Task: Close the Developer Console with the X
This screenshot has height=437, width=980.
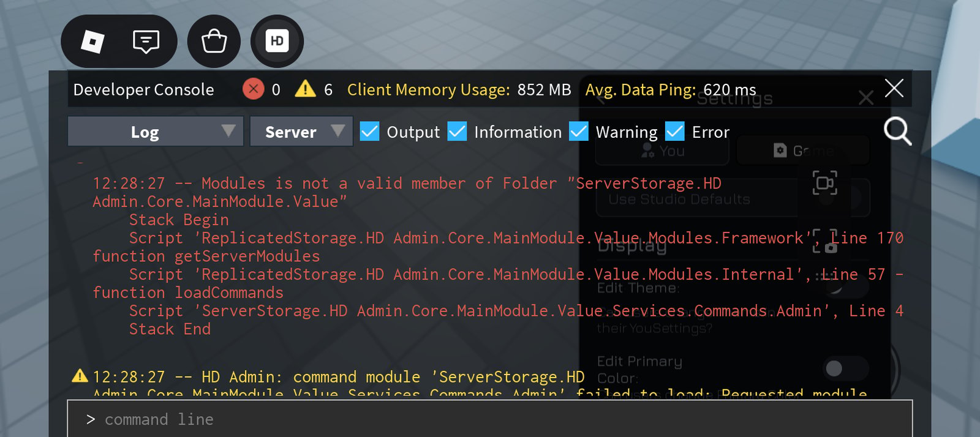Action: (894, 88)
